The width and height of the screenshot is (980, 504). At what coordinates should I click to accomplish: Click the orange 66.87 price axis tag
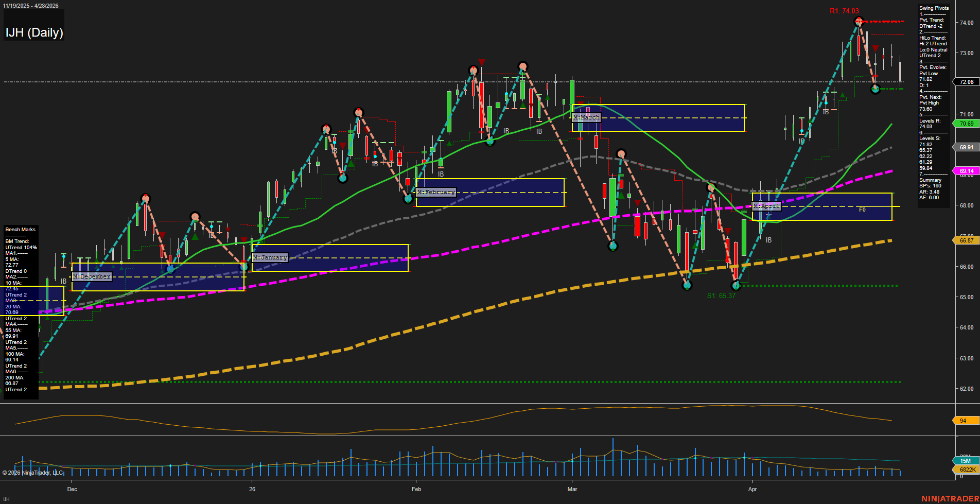966,240
